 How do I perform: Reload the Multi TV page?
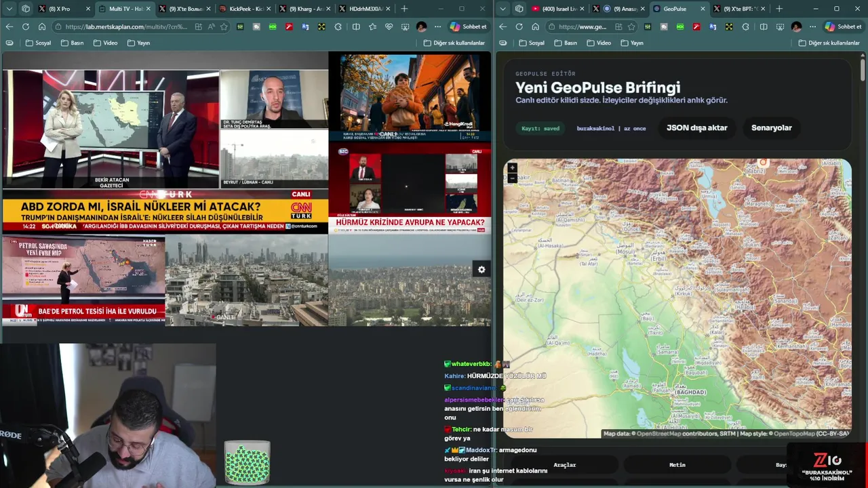[26, 26]
